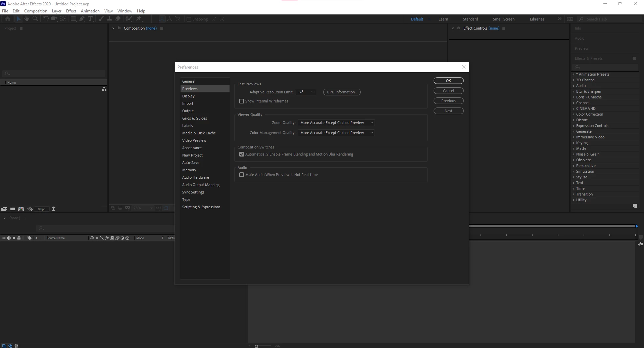Viewport: 644px width, 348px height.
Task: Enable Mute Audio When Preview Is Not Real-time
Action: tap(241, 175)
